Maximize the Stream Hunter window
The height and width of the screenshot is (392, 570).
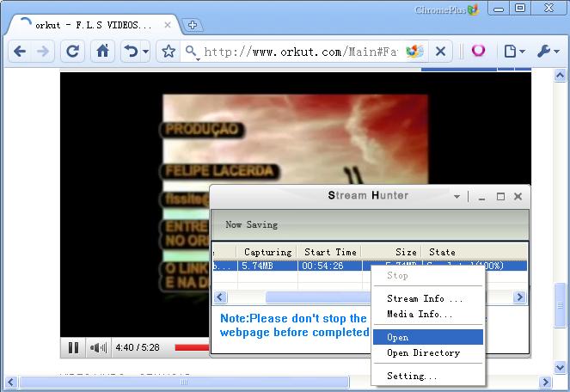pos(500,197)
